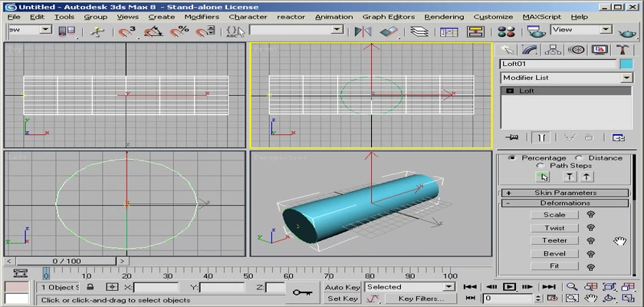This screenshot has width=644, height=307.
Task: Click the Loft01 object name field
Action: [558, 64]
